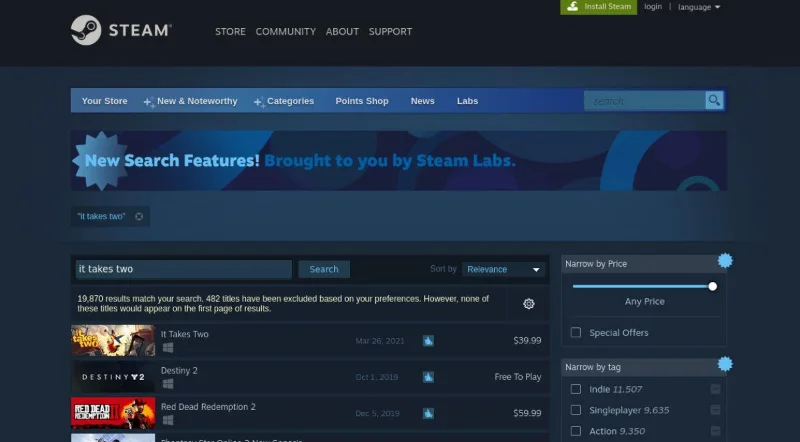Click the Steam logo icon

tap(86, 30)
